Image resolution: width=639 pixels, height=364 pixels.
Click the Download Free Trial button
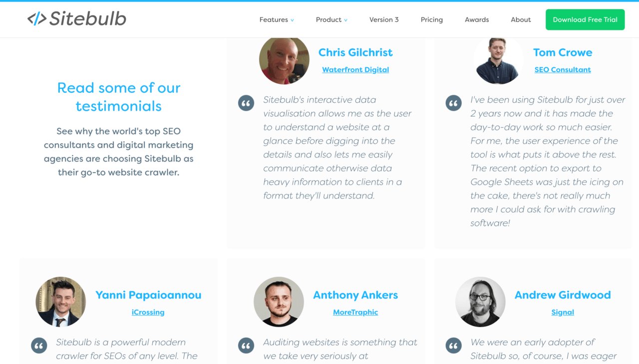click(585, 19)
